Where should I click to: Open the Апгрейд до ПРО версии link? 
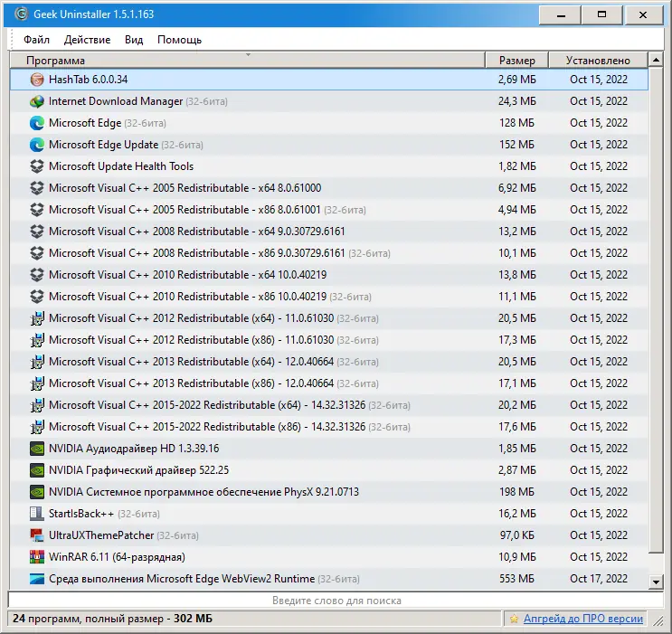pyautogui.click(x=583, y=619)
